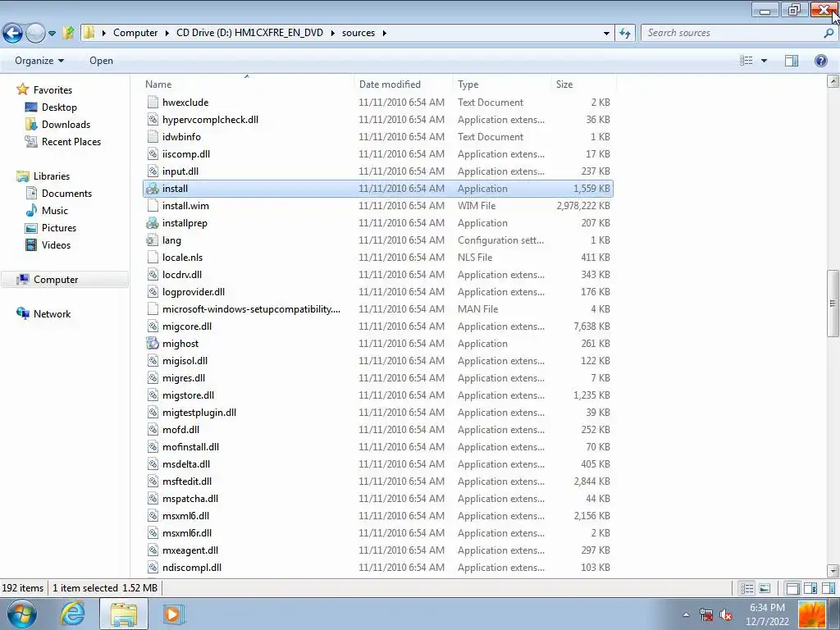Expand the address bar history dropdown

tap(606, 33)
